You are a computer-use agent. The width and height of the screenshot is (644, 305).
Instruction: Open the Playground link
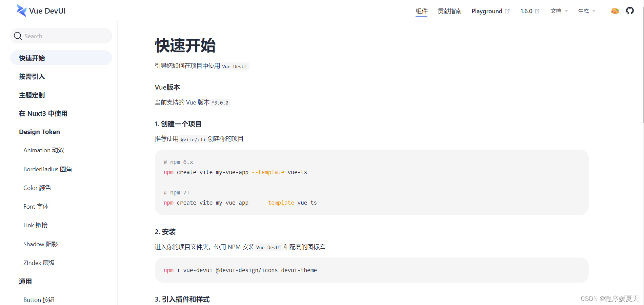487,11
